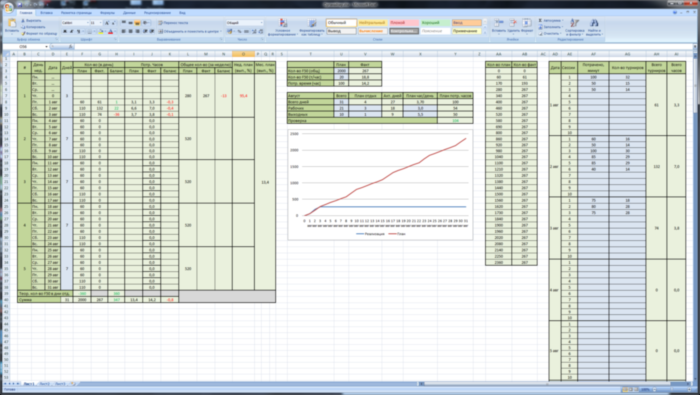
Task: Open Clear (Очистить) dropdown
Action: coord(550,33)
